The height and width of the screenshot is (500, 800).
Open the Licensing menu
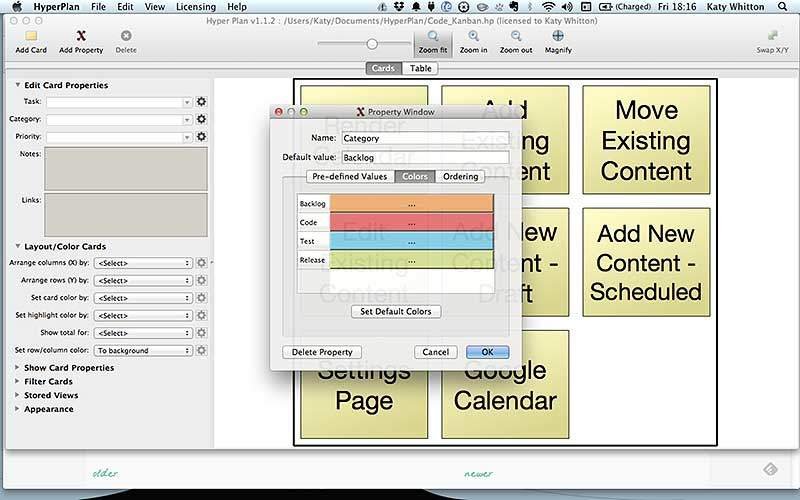196,7
